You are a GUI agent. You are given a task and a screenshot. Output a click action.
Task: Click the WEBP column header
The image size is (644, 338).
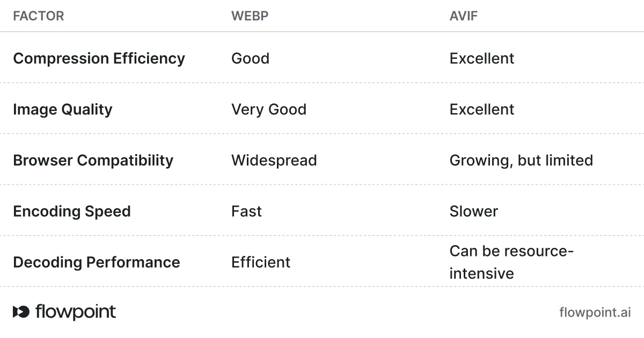[250, 16]
